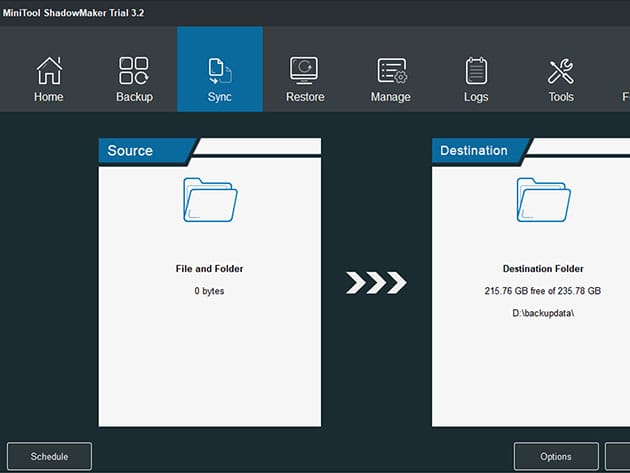630x473 pixels.
Task: Open the Manage section
Action: (390, 79)
